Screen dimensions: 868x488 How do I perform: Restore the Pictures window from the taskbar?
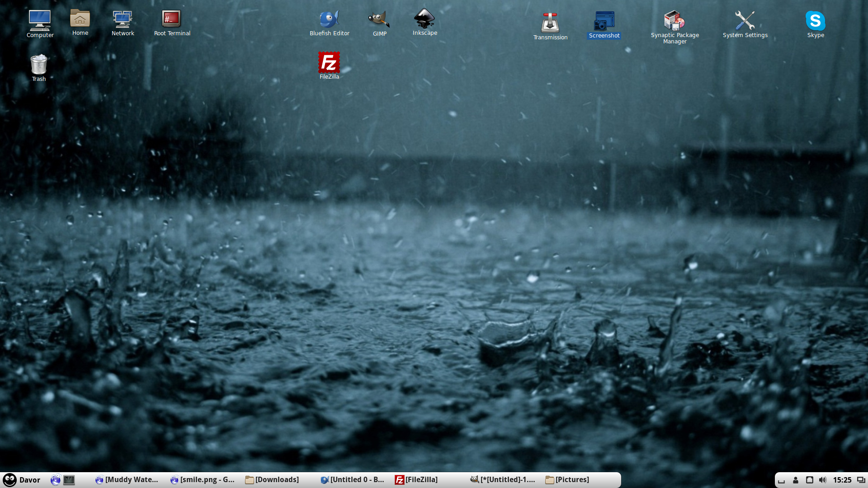tap(567, 480)
